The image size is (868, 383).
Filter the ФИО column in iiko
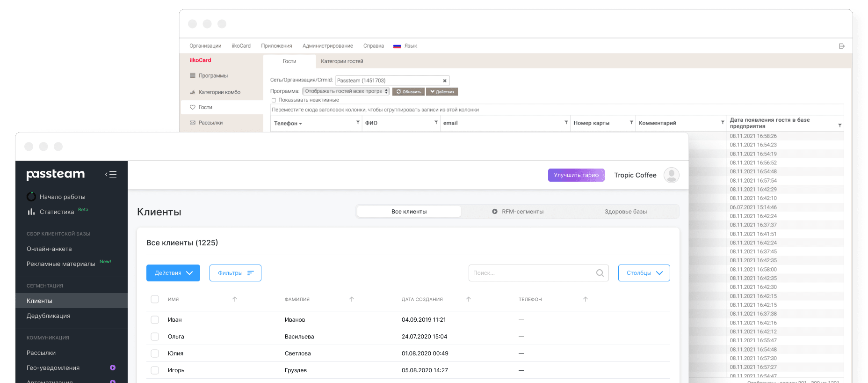[436, 123]
